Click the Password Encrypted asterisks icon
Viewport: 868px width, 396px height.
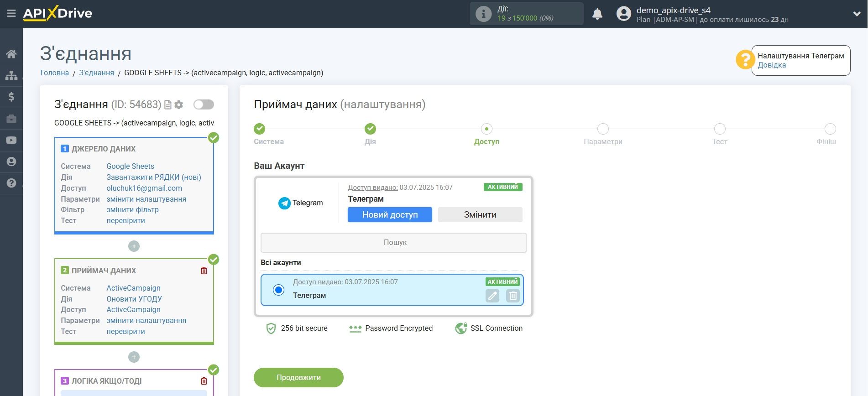pyautogui.click(x=355, y=328)
